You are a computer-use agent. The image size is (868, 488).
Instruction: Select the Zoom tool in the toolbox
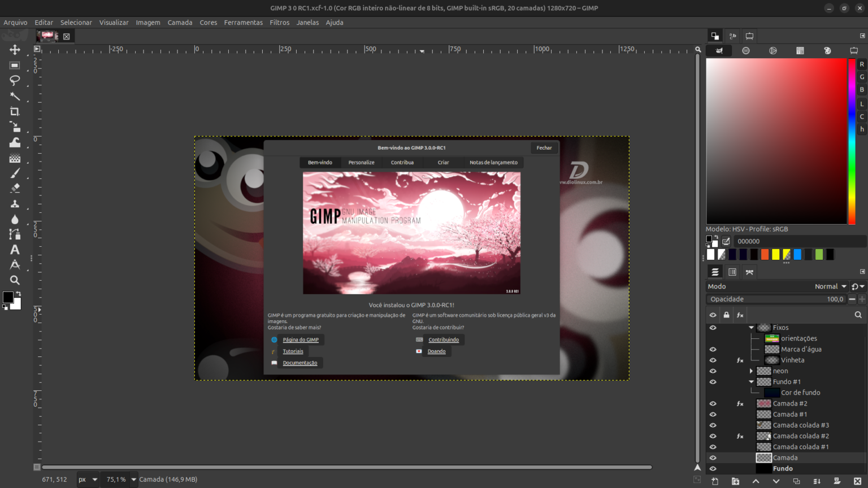[x=15, y=280]
